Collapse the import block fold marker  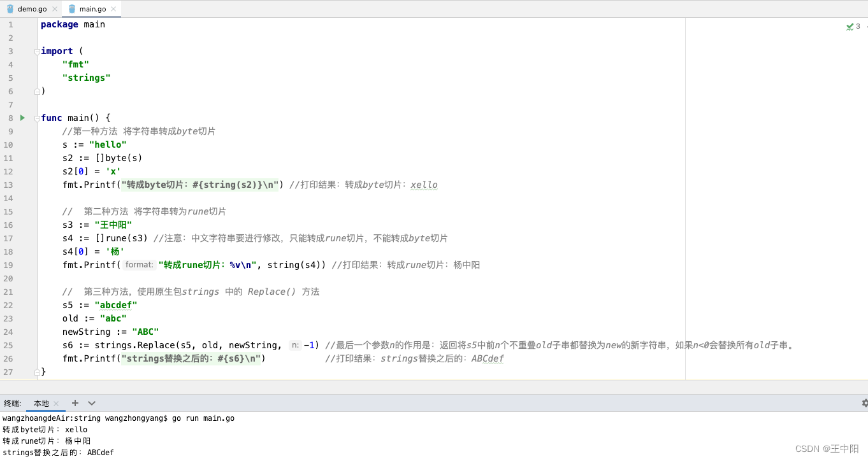(x=37, y=51)
